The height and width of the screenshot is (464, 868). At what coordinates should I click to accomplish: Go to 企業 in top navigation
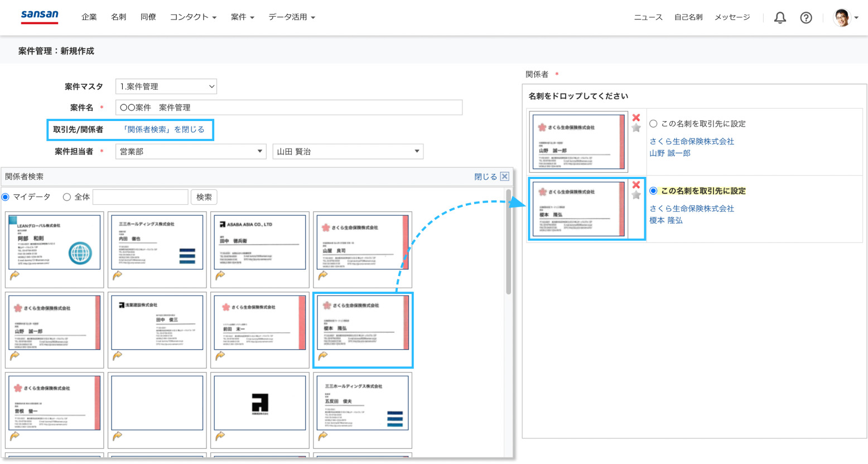point(89,17)
